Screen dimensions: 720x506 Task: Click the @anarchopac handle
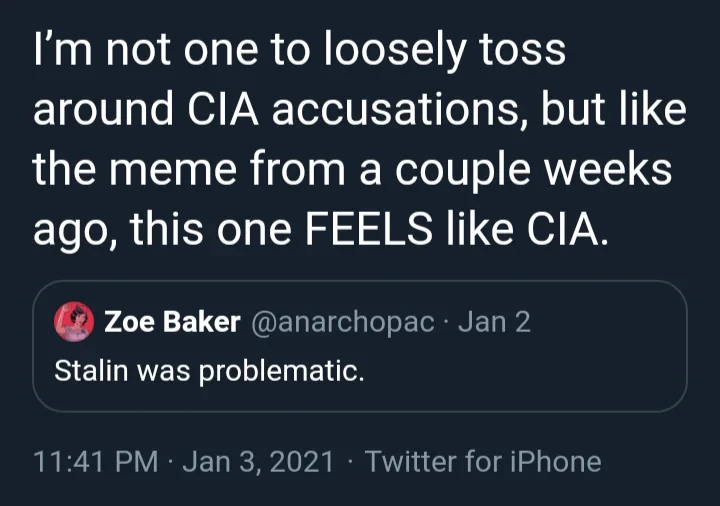click(x=341, y=322)
